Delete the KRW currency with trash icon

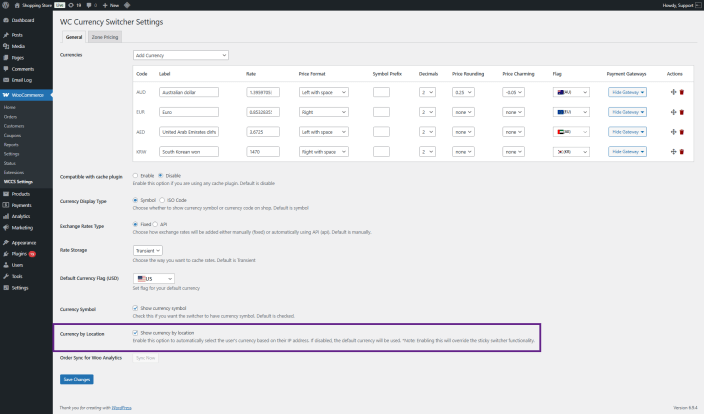click(682, 152)
